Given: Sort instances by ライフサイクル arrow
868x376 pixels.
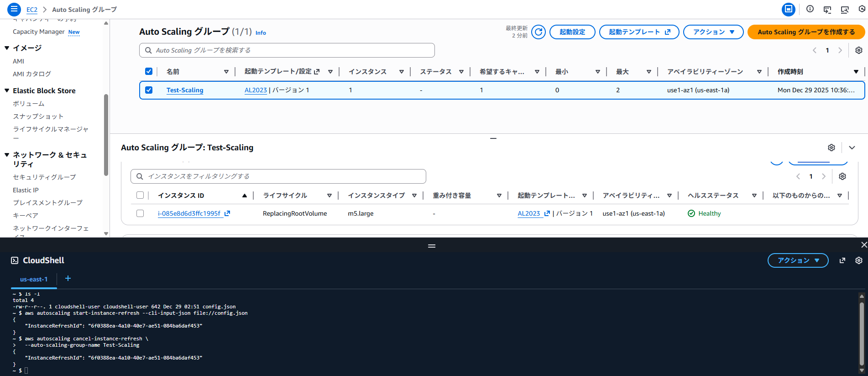Looking at the screenshot, I should click(329, 196).
